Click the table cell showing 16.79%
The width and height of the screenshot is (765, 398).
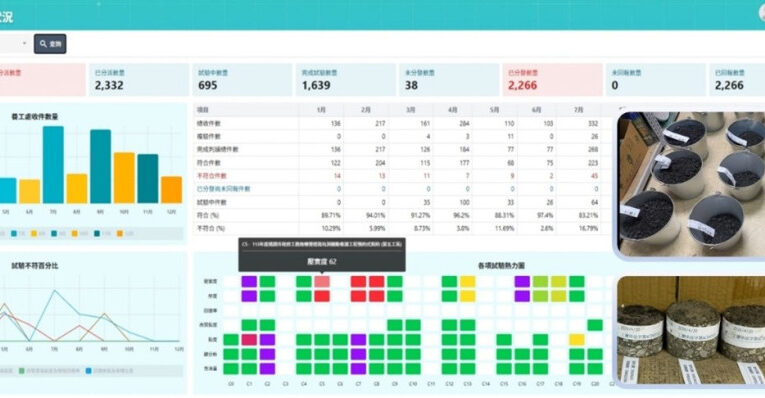(588, 228)
